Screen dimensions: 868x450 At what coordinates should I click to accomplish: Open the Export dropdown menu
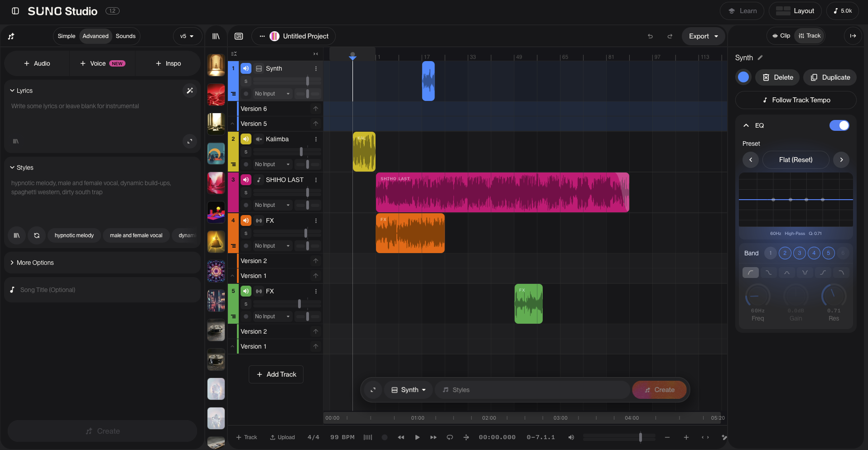point(703,36)
